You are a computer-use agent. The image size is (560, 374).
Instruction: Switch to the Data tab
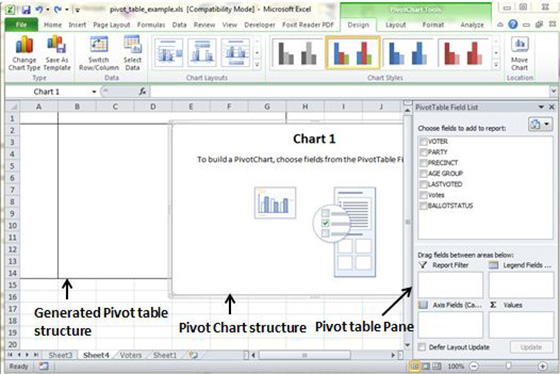pos(179,25)
